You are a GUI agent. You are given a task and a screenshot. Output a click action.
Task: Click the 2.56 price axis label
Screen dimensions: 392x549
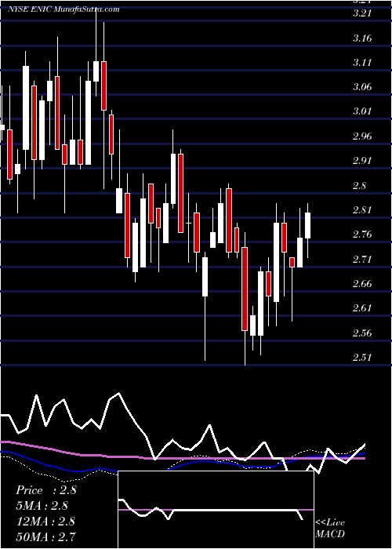[362, 333]
